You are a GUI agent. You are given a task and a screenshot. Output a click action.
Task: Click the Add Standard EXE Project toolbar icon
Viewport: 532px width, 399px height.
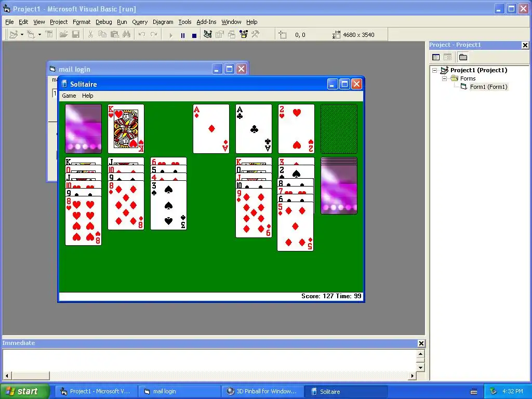coord(14,35)
